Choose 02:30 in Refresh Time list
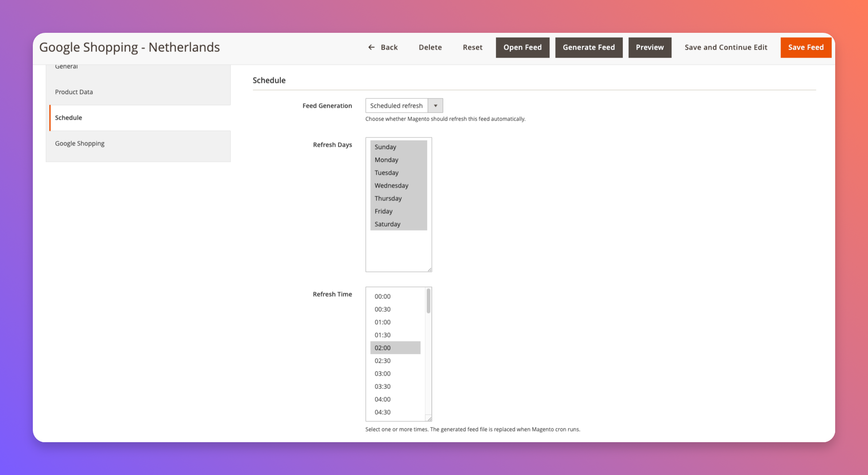The height and width of the screenshot is (475, 868). 395,361
